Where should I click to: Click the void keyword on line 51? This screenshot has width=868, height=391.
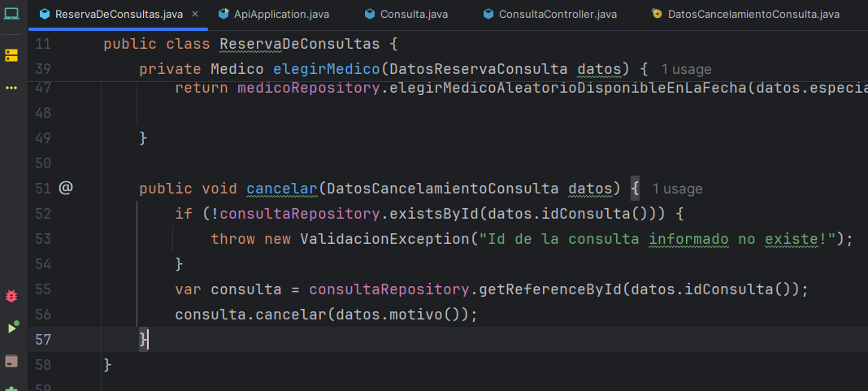(x=219, y=189)
